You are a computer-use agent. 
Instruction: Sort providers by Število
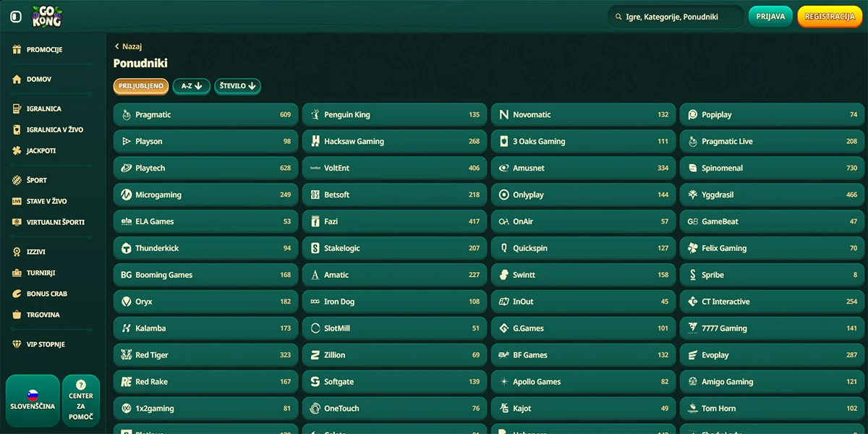click(237, 86)
